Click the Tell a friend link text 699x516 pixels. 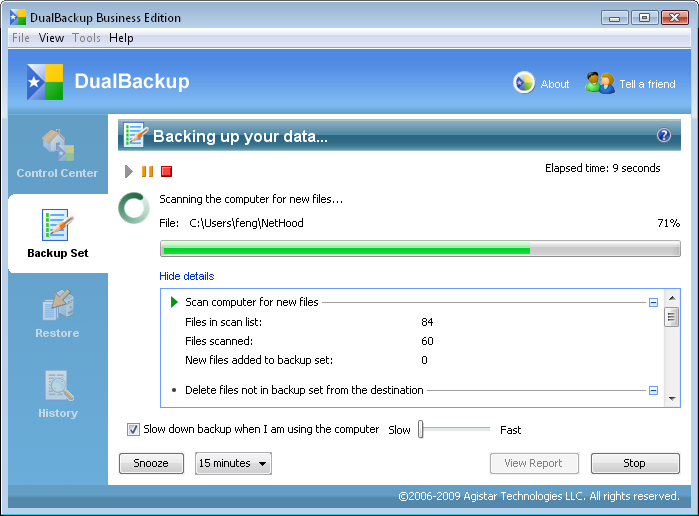coord(647,84)
